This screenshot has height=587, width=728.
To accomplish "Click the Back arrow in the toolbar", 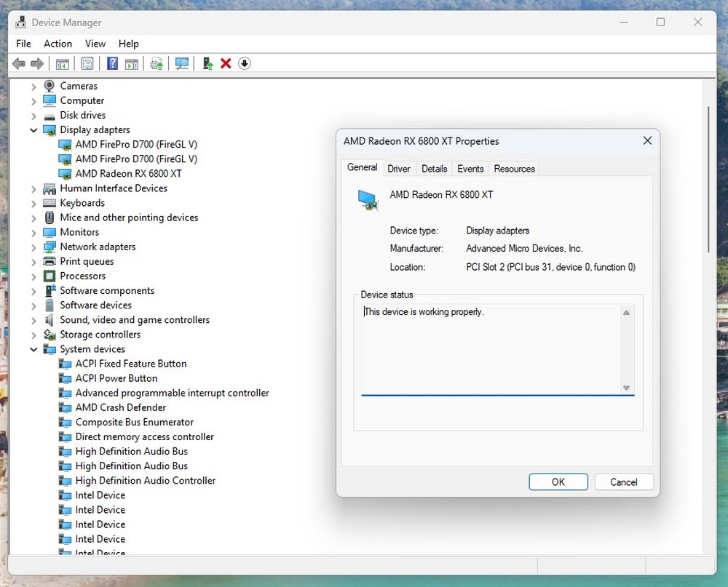I will click(x=19, y=63).
